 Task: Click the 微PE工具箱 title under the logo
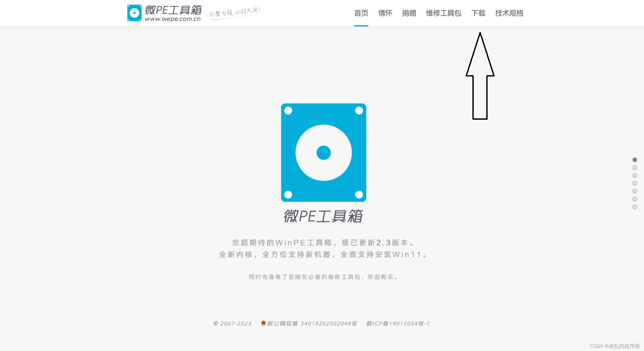point(323,216)
